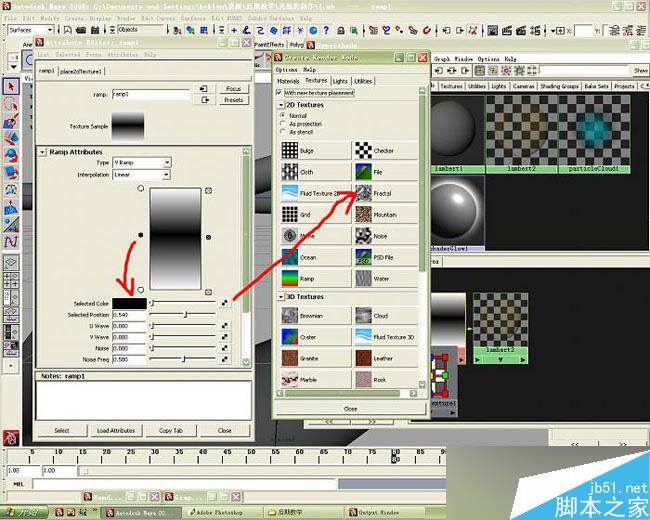The image size is (650, 520).
Task: Click the black Selected Color swatch
Action: click(x=129, y=304)
